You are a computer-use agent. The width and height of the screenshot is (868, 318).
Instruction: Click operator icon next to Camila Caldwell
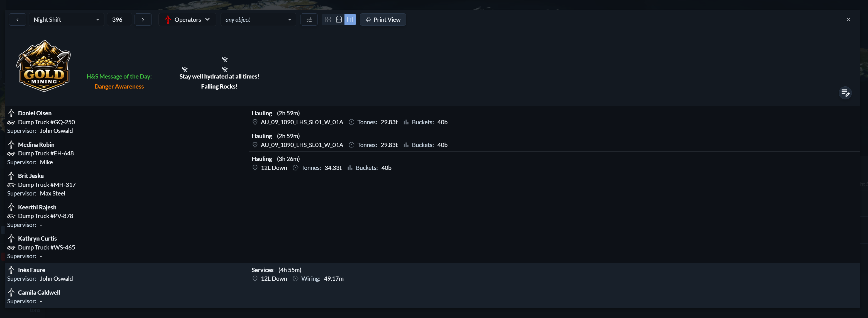11,292
